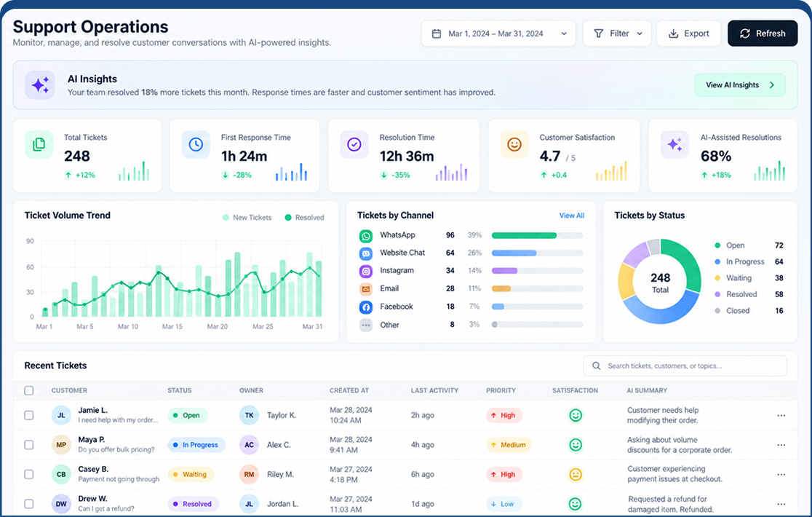Open more options for Jamie L. ticket
Image resolution: width=812 pixels, height=517 pixels.
click(781, 416)
